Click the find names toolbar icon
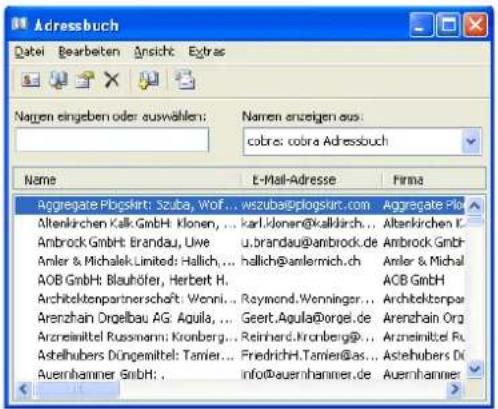 (58, 80)
